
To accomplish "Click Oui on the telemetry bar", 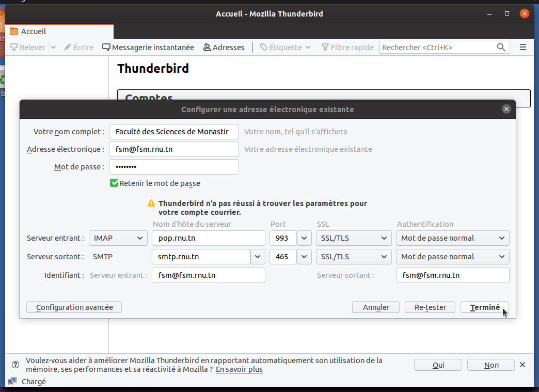I will 438,365.
